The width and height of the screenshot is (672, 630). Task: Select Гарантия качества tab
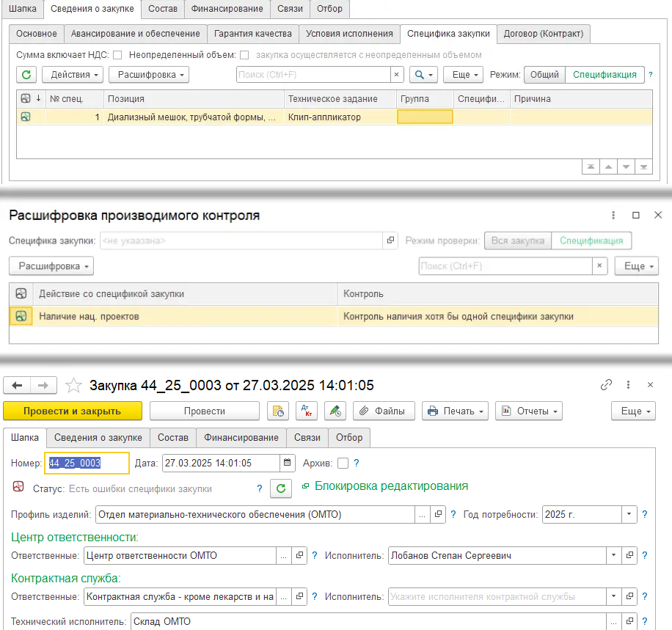click(253, 34)
